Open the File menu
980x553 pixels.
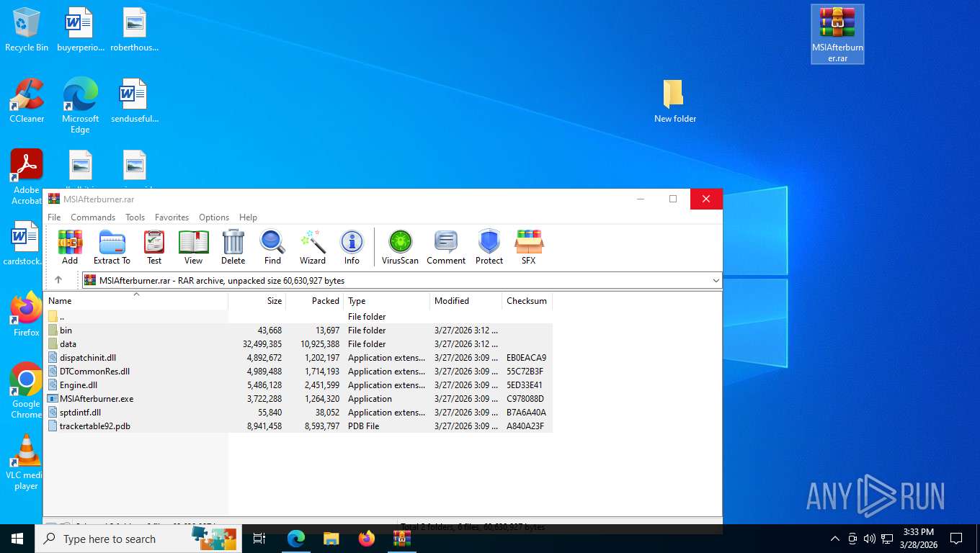pos(54,217)
